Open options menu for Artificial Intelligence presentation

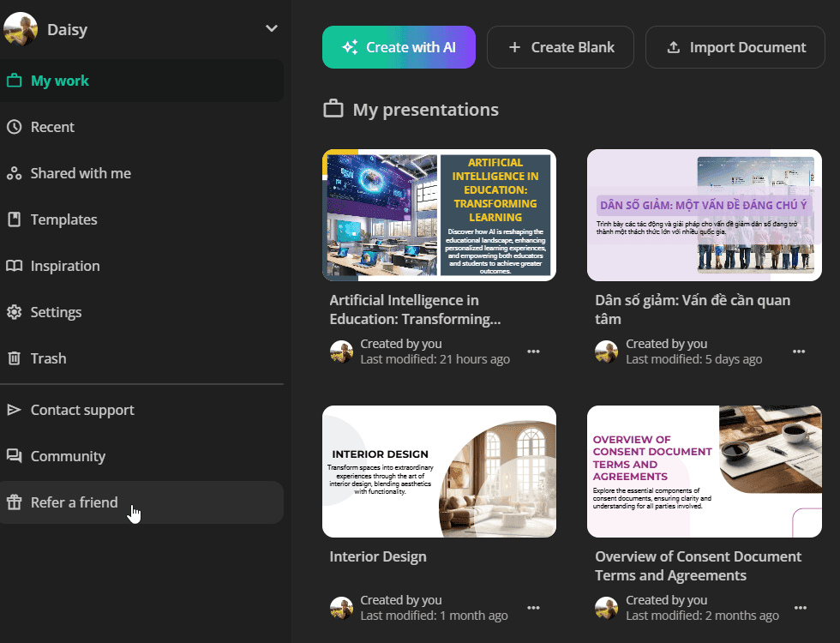pos(533,352)
